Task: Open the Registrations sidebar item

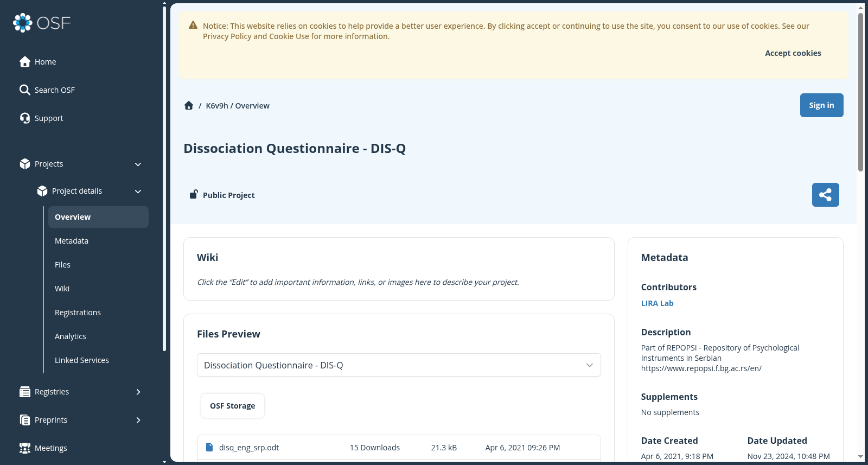Action: [x=98, y=313]
